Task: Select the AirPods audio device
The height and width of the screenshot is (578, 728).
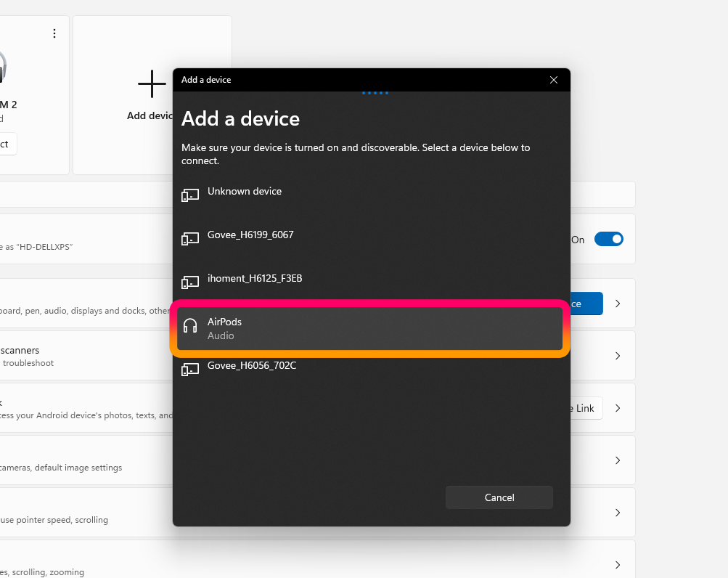Action: pyautogui.click(x=369, y=328)
